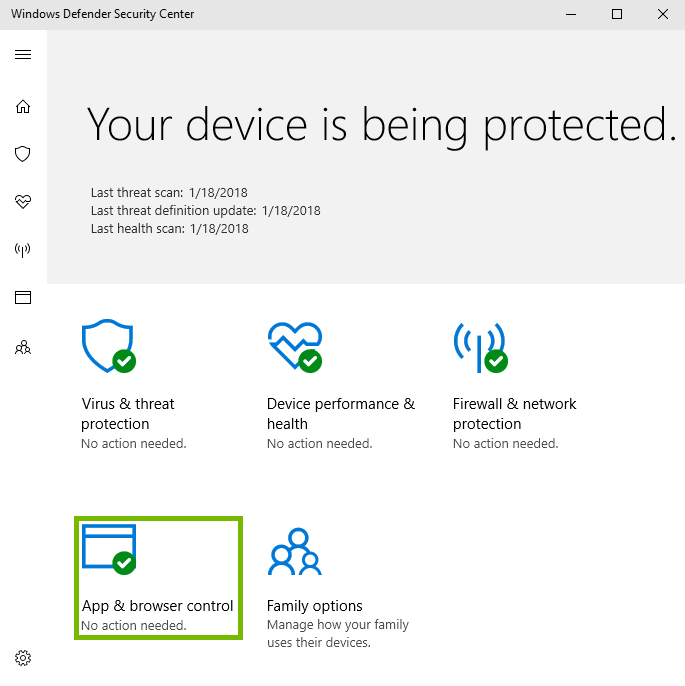Image resolution: width=685 pixels, height=686 pixels.
Task: Click 'No action needed.' under Device performance & health
Action: click(x=320, y=444)
